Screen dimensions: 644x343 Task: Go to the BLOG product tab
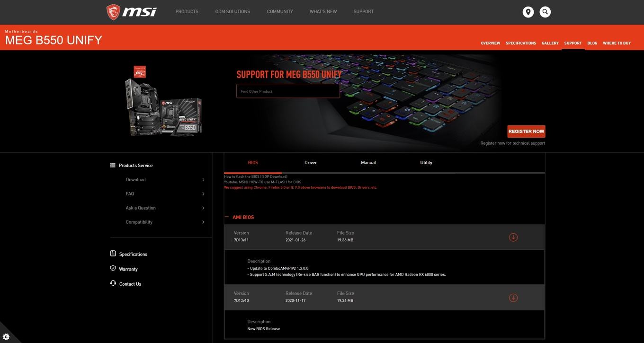592,43
